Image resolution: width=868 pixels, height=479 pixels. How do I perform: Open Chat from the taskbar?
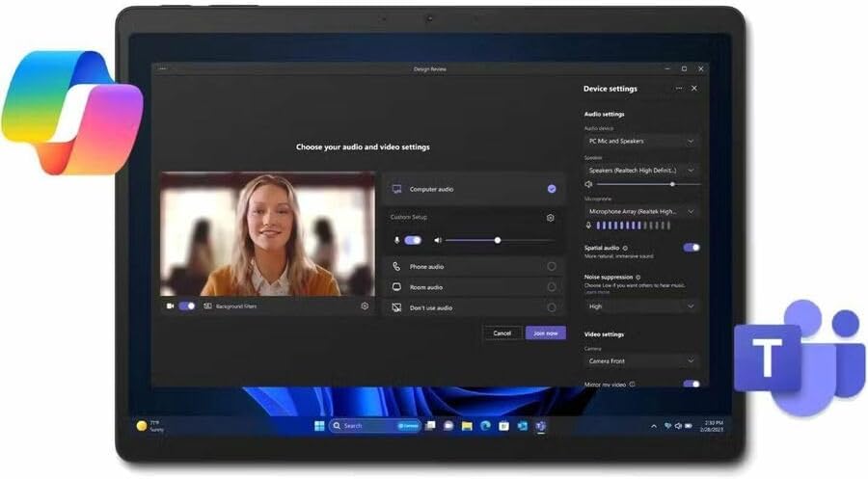point(448,426)
